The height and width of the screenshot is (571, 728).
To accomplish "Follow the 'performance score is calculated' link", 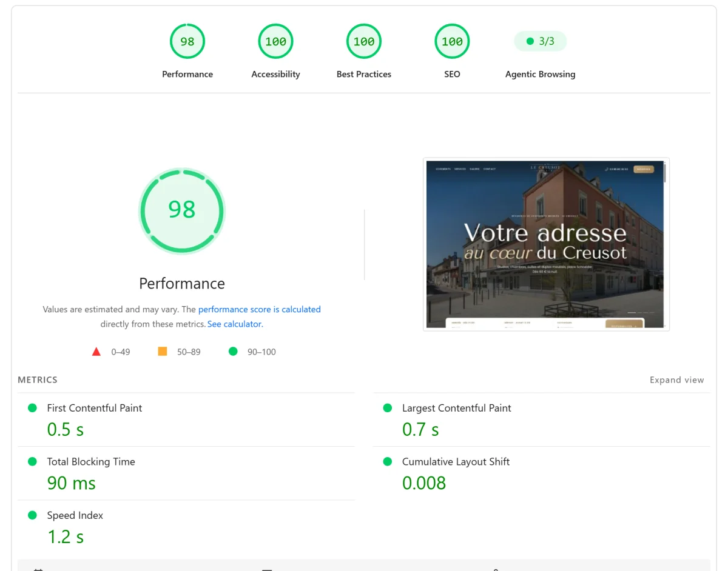I will click(x=260, y=309).
